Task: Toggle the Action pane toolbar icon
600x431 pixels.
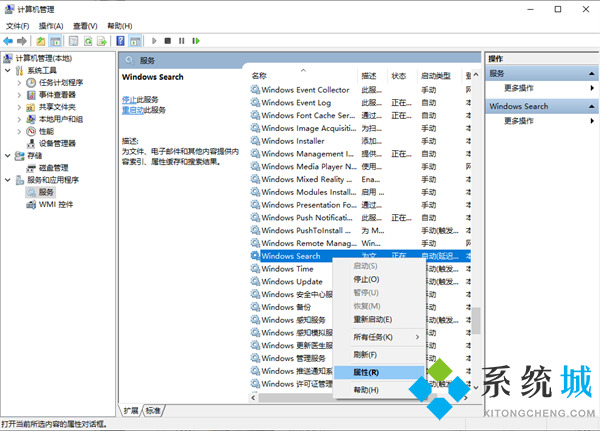Action: (135, 41)
